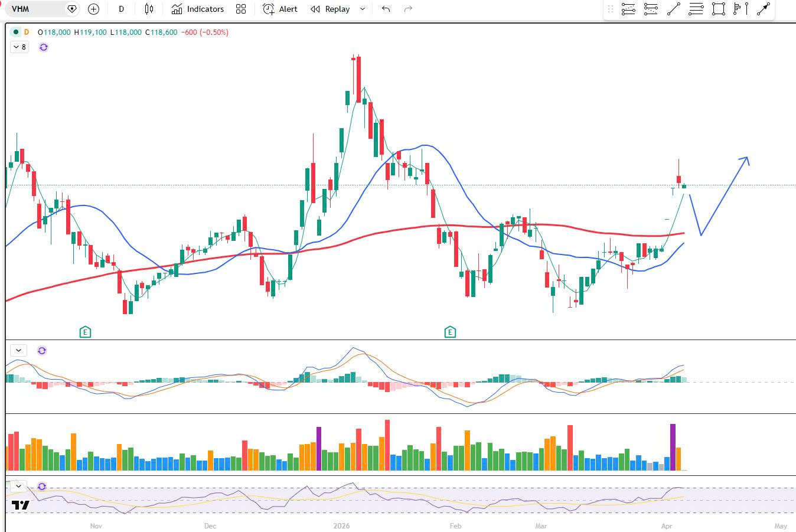Collapse the RSI pane legend chevron

click(x=19, y=487)
